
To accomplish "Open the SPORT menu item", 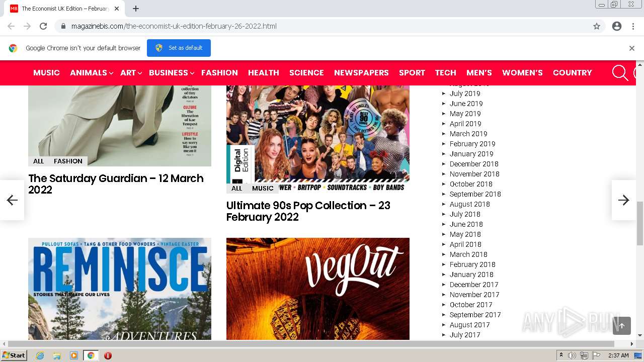I will coord(412,73).
